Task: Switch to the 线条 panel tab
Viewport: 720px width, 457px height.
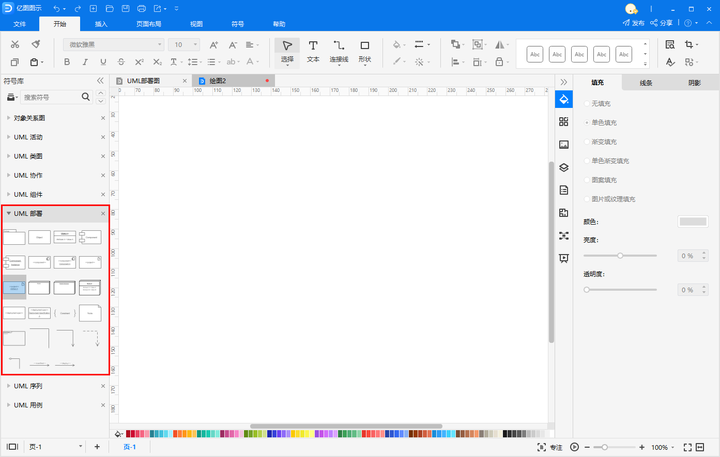Action: tap(646, 83)
